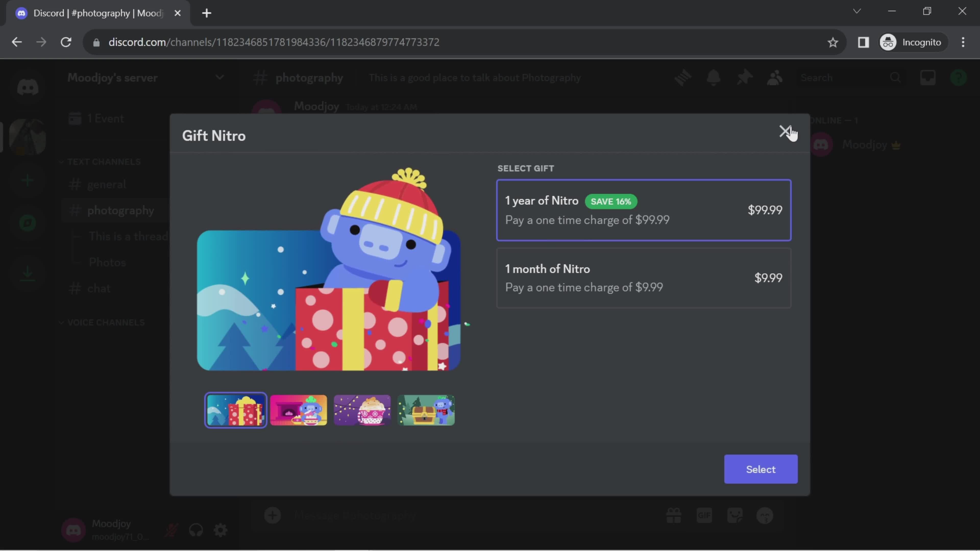
Task: Open the emoji picker icon
Action: coord(765,516)
